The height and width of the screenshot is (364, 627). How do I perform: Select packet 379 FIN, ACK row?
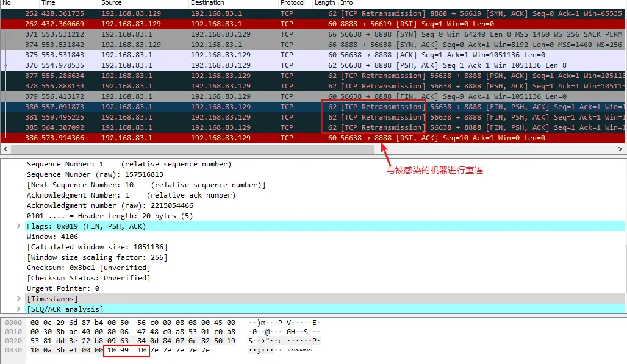(x=313, y=97)
